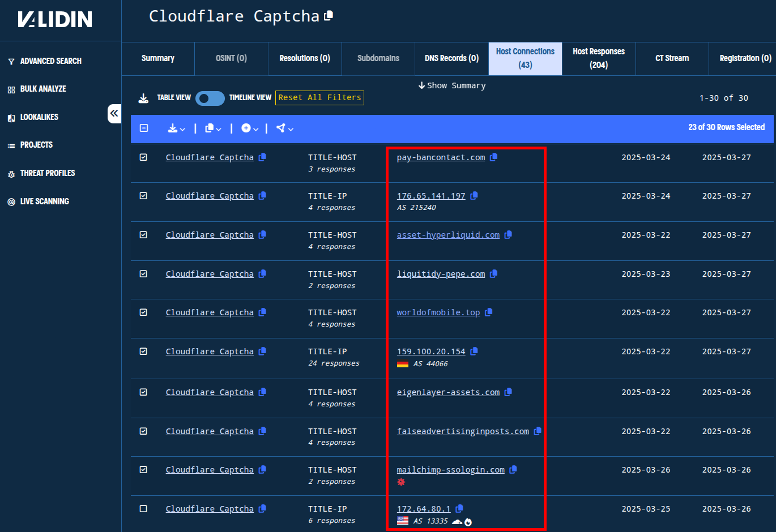Copy Cloudflare Captcha in the 172.64.80.1 row

tap(262, 509)
